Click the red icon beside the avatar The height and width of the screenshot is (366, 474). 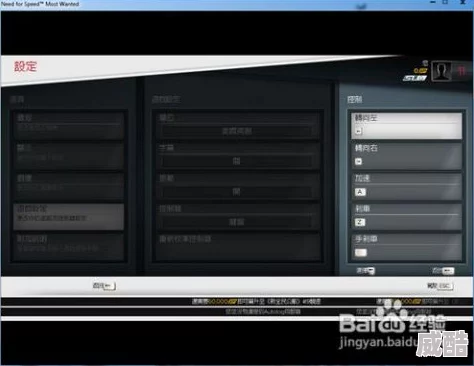point(462,71)
